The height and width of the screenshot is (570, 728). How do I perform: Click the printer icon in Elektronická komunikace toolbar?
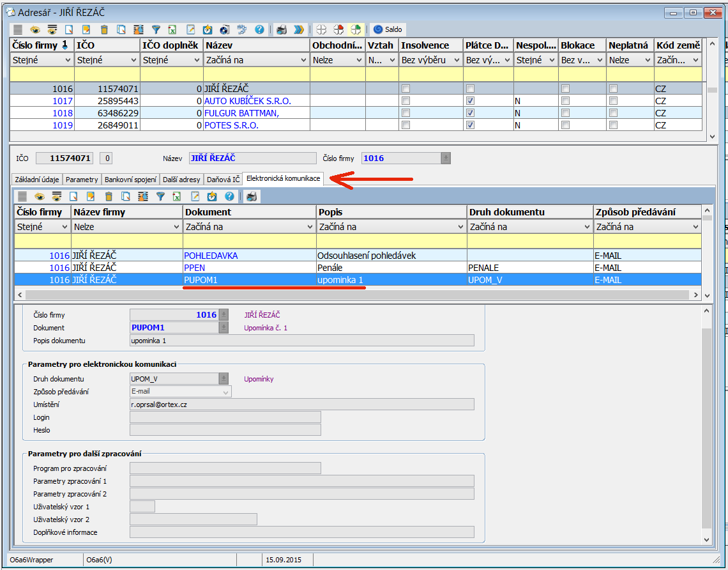tap(252, 196)
